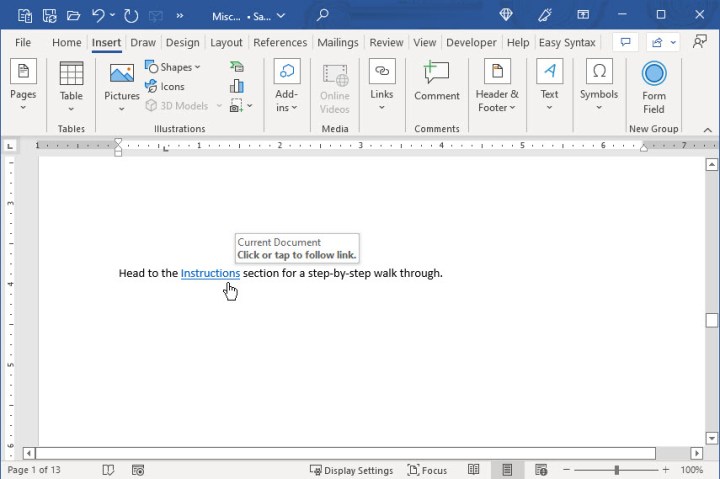
Task: Open the Pictures insert tool
Action: (122, 82)
